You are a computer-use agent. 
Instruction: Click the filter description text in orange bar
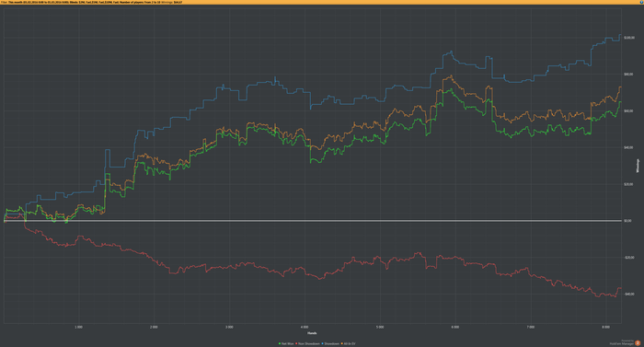[92, 2]
